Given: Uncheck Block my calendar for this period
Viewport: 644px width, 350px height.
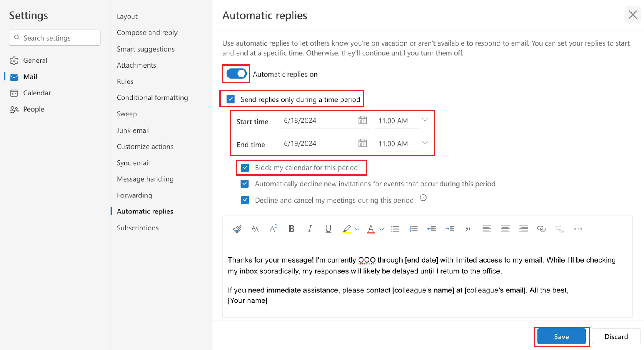Looking at the screenshot, I should 245,168.
